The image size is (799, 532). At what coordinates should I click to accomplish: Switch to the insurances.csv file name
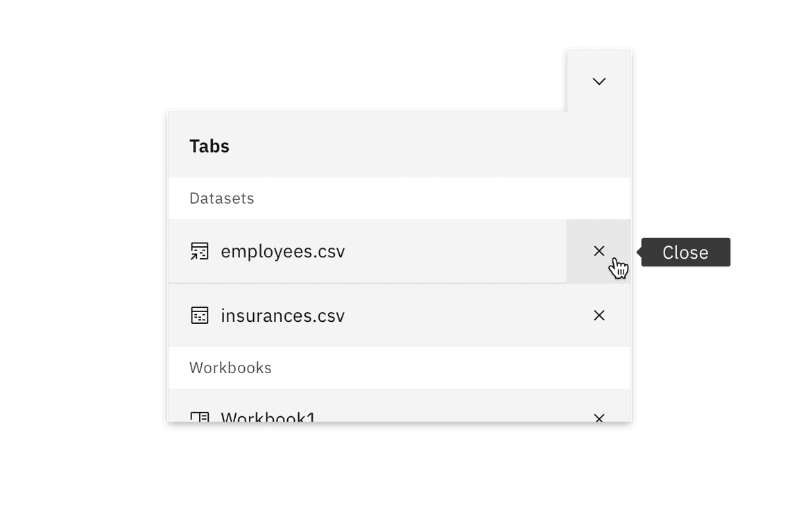[x=282, y=316]
